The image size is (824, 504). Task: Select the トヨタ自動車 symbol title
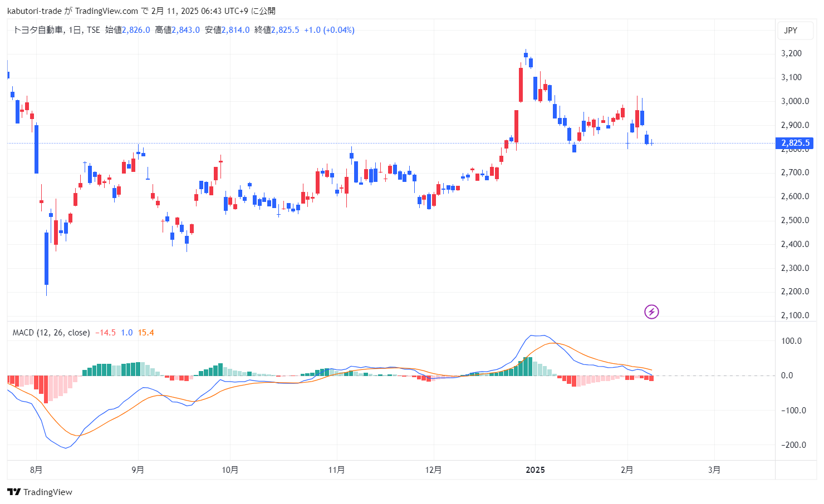tap(38, 30)
